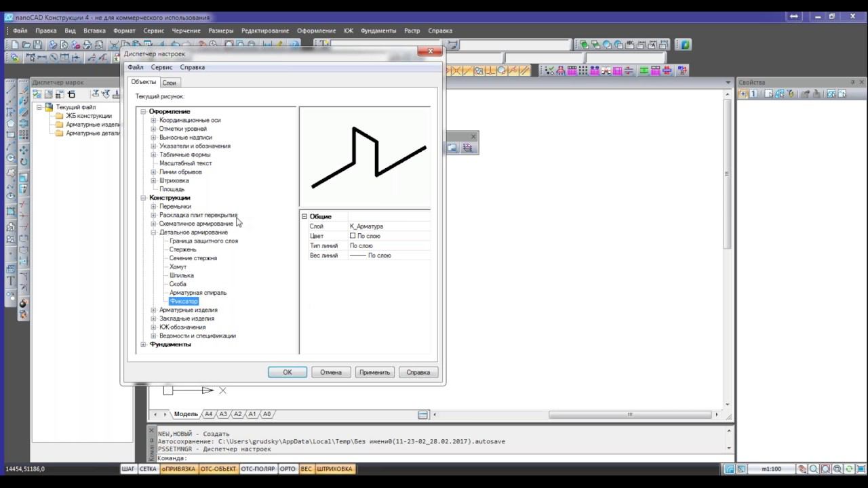The height and width of the screenshot is (488, 868).
Task: Click the text tool T in left toolbar
Action: (x=11, y=281)
